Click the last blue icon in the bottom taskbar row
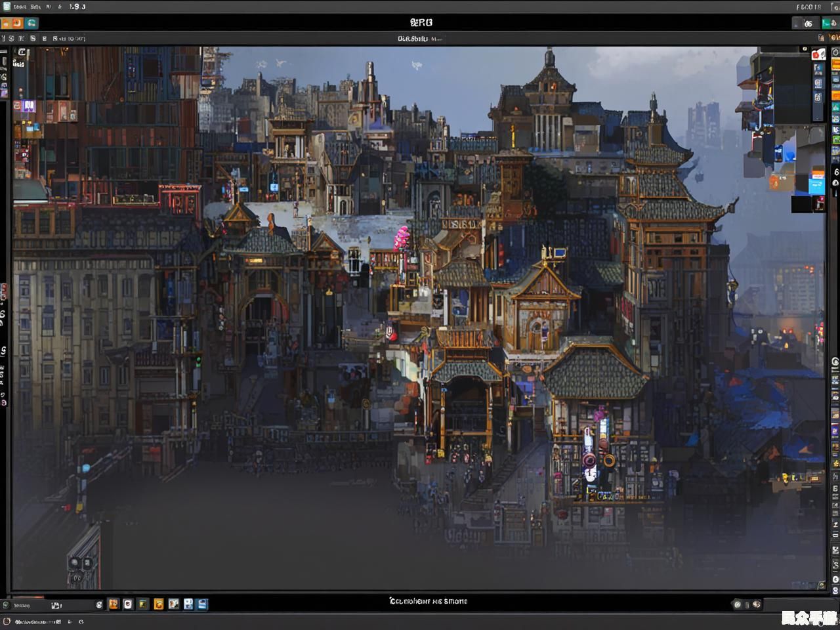Screen dimensions: 840x630 click(x=202, y=604)
